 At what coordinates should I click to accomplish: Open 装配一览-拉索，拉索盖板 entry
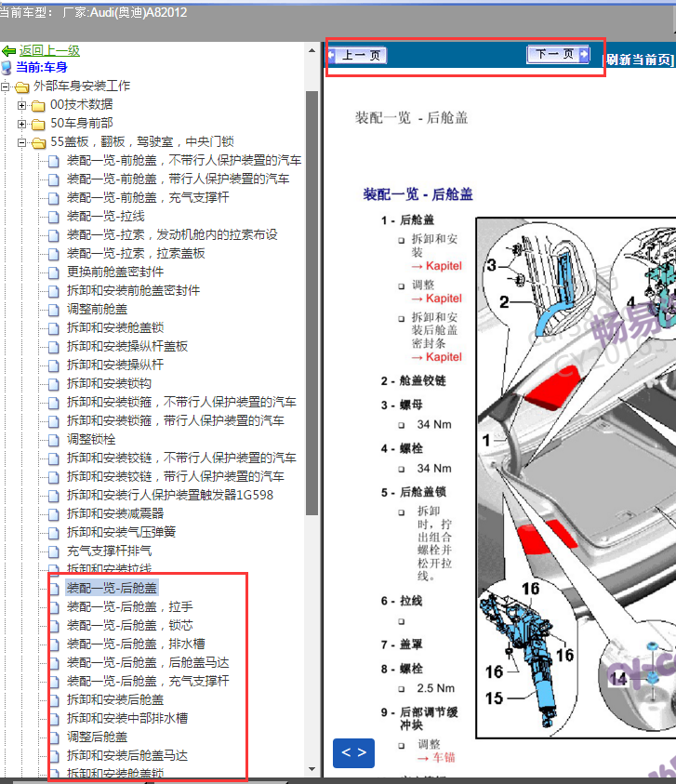point(136,253)
